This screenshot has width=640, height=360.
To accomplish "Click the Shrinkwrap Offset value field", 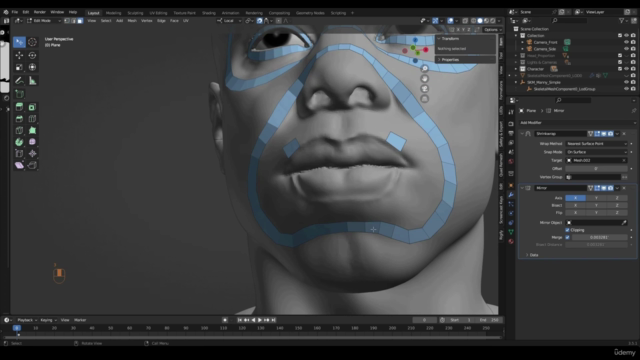I will tap(596, 169).
